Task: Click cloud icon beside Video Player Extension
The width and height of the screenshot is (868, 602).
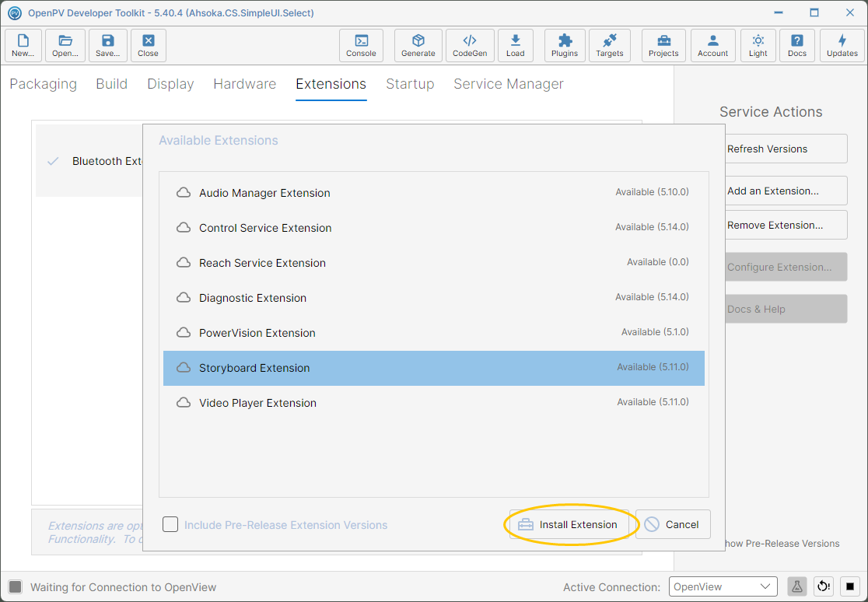Action: (x=184, y=403)
